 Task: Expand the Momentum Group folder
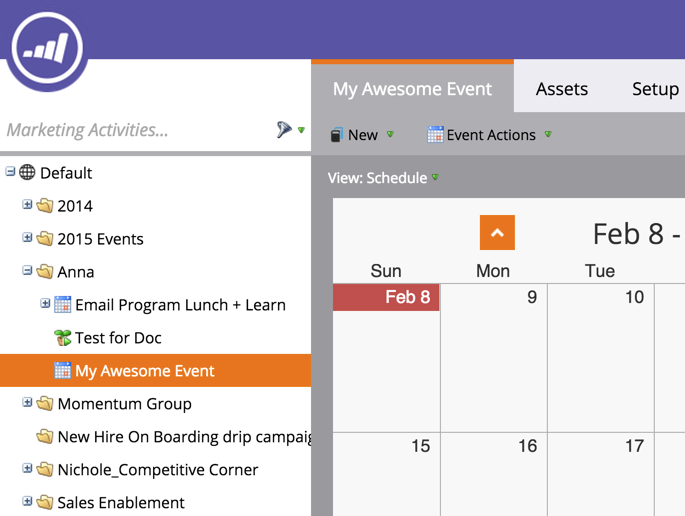point(28,403)
